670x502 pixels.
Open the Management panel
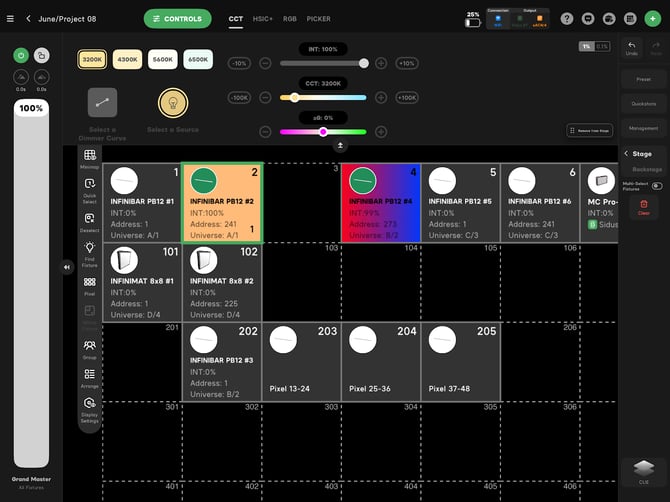click(644, 128)
